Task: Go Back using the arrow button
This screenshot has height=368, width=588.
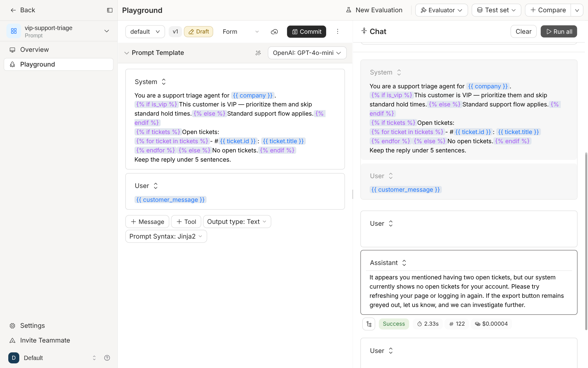Action: coord(23,10)
